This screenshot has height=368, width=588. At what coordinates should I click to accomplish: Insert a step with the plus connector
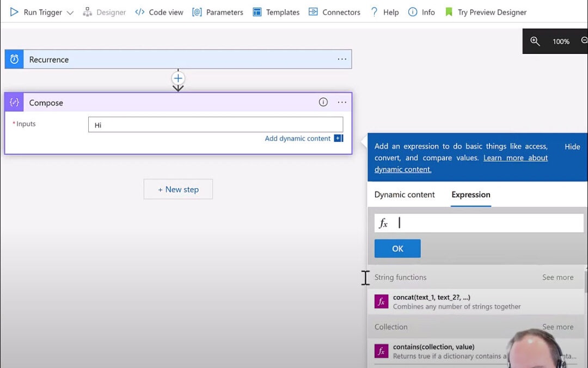178,78
